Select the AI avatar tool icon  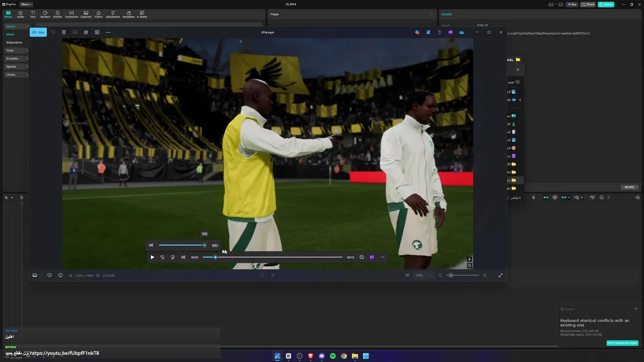142,14
